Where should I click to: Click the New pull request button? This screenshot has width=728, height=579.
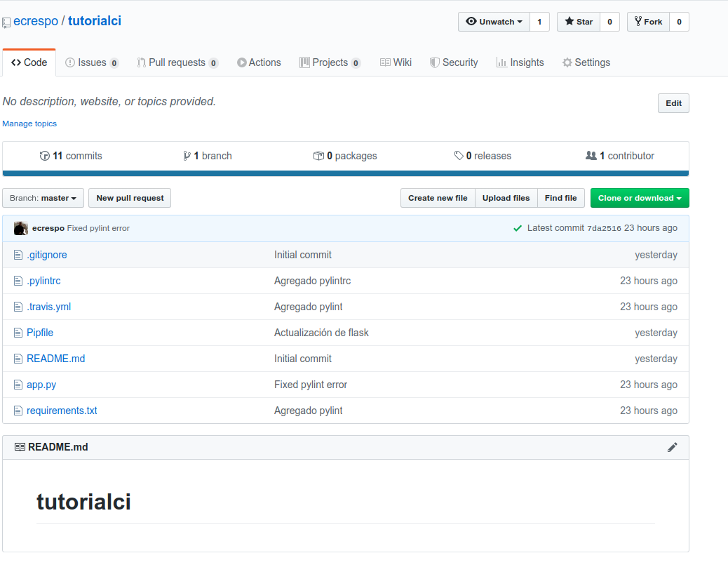click(130, 198)
